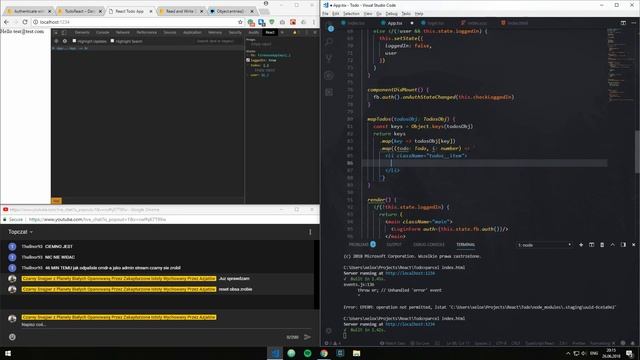Switch to the Console tab in DevTools
640x360 pixels.
tap(102, 32)
